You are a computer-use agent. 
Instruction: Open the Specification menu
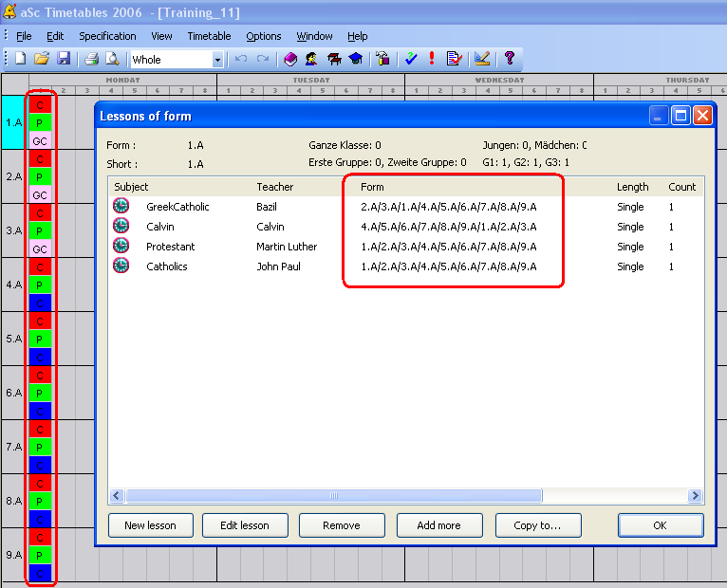click(107, 36)
